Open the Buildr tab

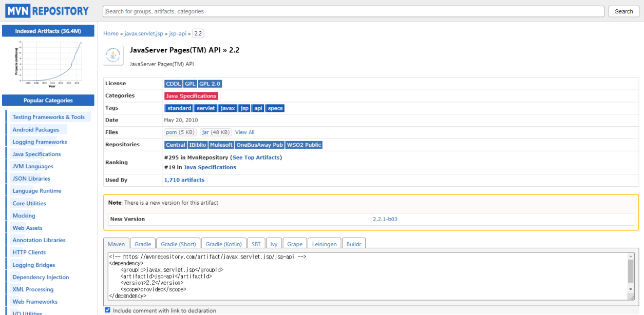pyautogui.click(x=354, y=244)
